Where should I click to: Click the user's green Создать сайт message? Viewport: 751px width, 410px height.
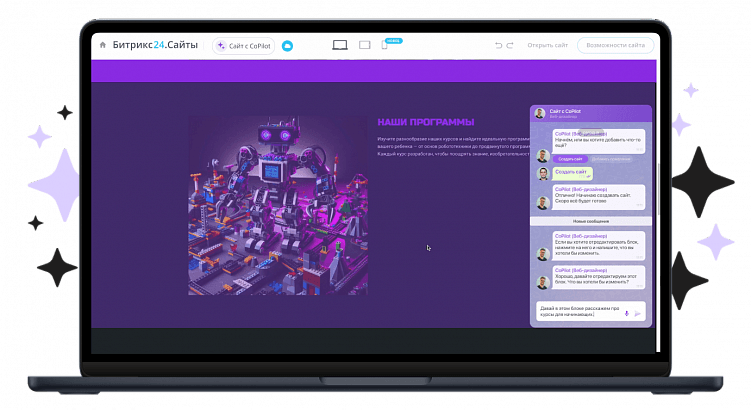[573, 173]
